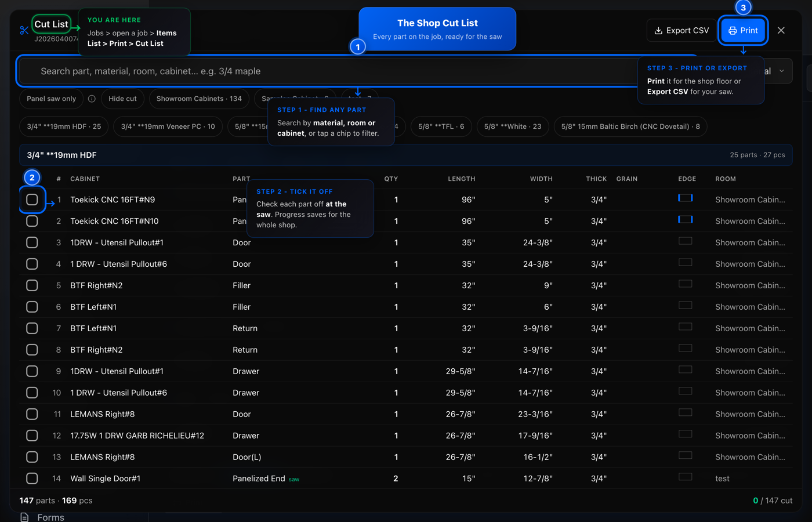Tick the LEMANS Right#8 Door(L) checkbox

tap(32, 457)
